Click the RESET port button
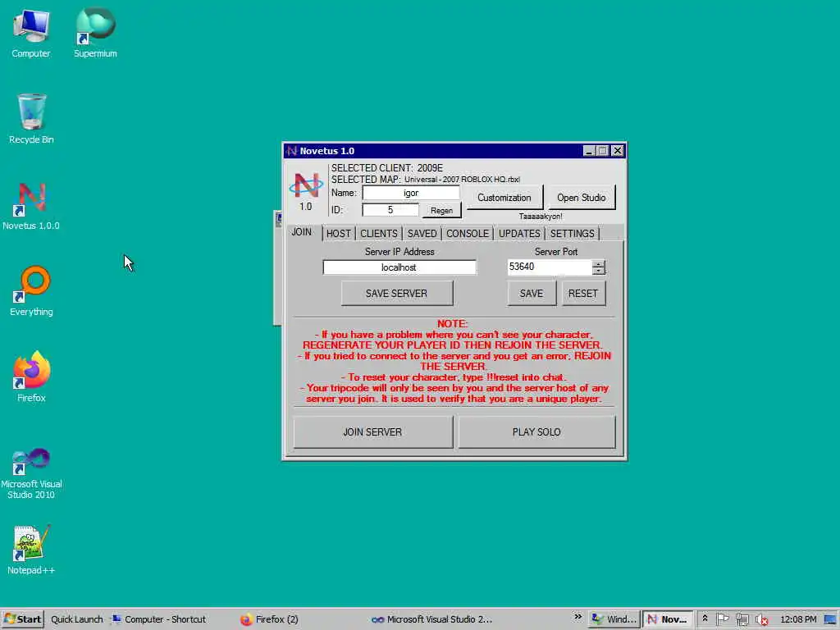This screenshot has height=630, width=840. pyautogui.click(x=583, y=294)
